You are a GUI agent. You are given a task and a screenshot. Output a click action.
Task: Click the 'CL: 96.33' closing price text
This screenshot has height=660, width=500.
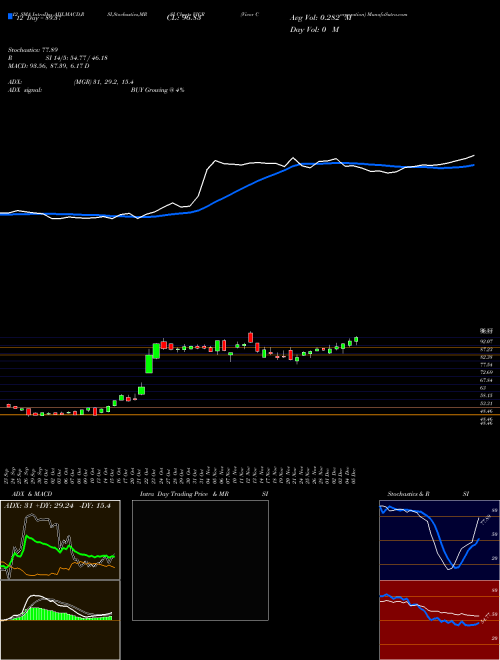pyautogui.click(x=183, y=18)
